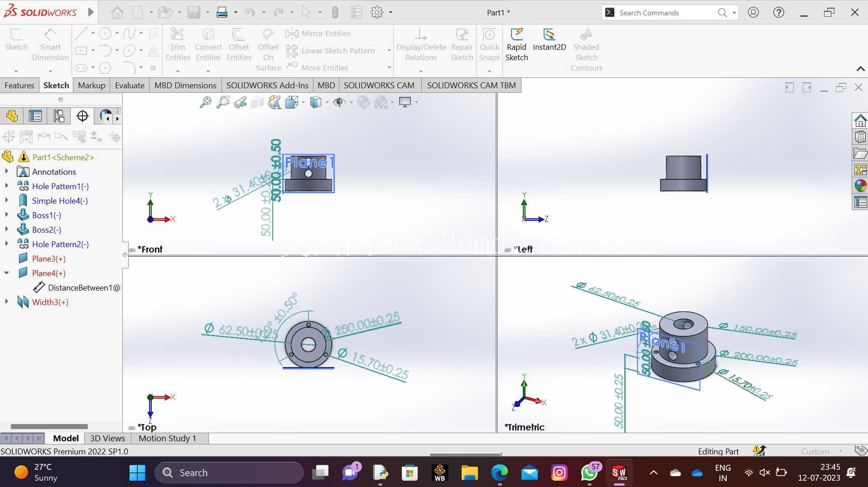Open the SOLIDWORKS CAM TBM tab

(x=471, y=85)
